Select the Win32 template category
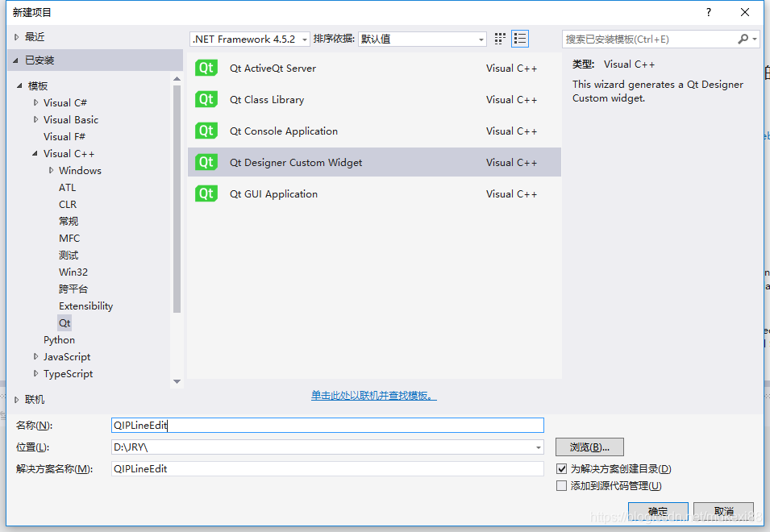The width and height of the screenshot is (770, 532). pyautogui.click(x=73, y=272)
